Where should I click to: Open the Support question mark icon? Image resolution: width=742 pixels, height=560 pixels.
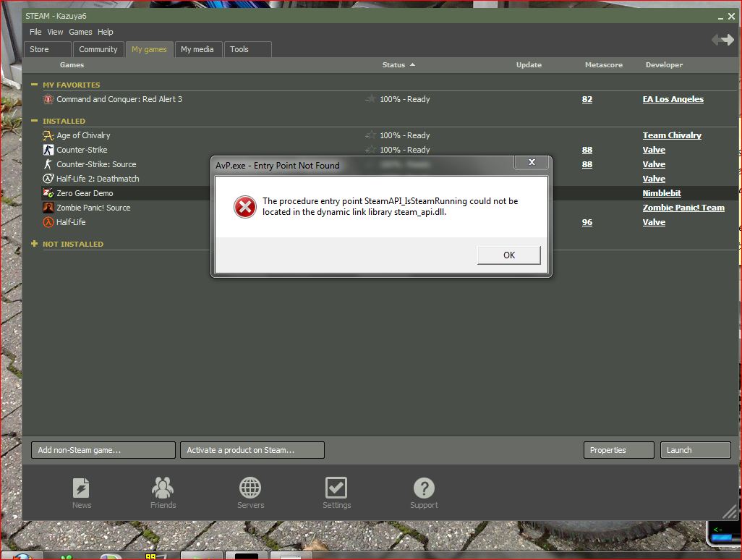pyautogui.click(x=424, y=488)
